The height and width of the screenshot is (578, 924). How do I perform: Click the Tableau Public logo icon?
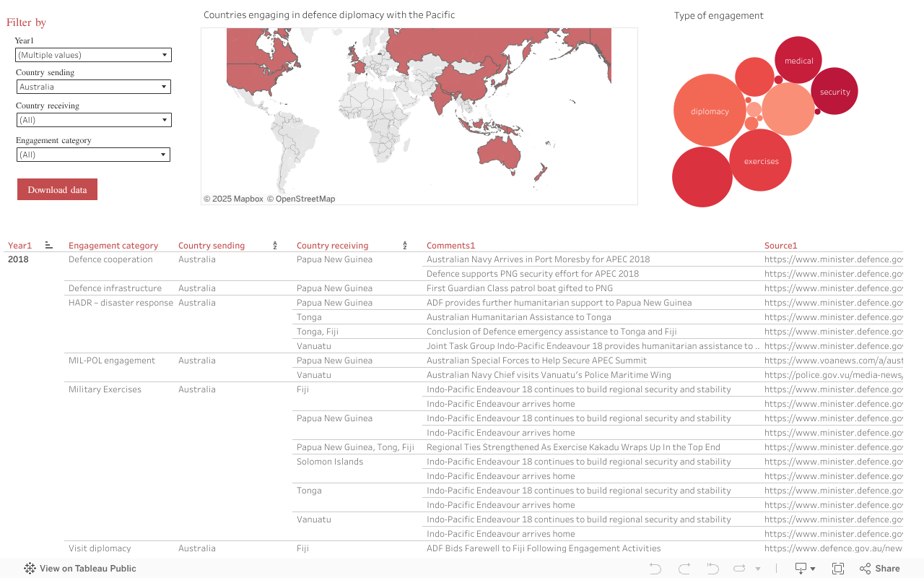coord(29,569)
